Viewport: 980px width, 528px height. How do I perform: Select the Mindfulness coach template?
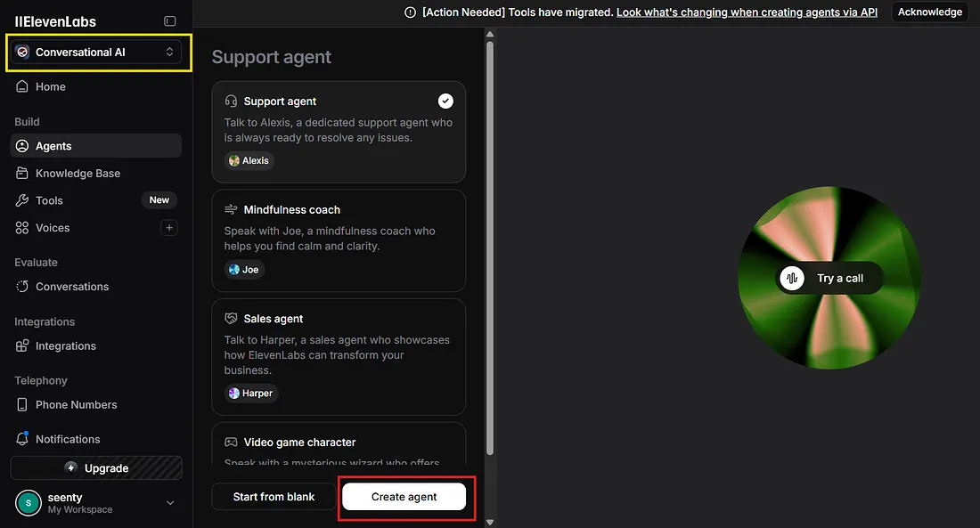tap(339, 240)
